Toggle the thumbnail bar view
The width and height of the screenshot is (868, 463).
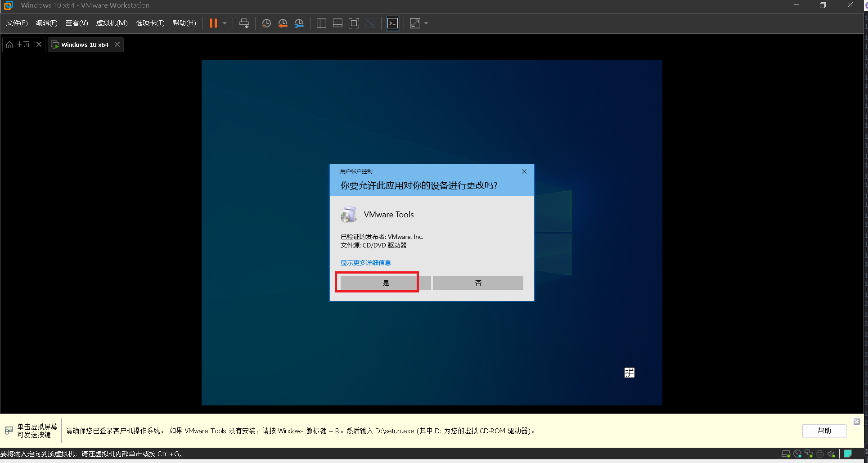[337, 23]
